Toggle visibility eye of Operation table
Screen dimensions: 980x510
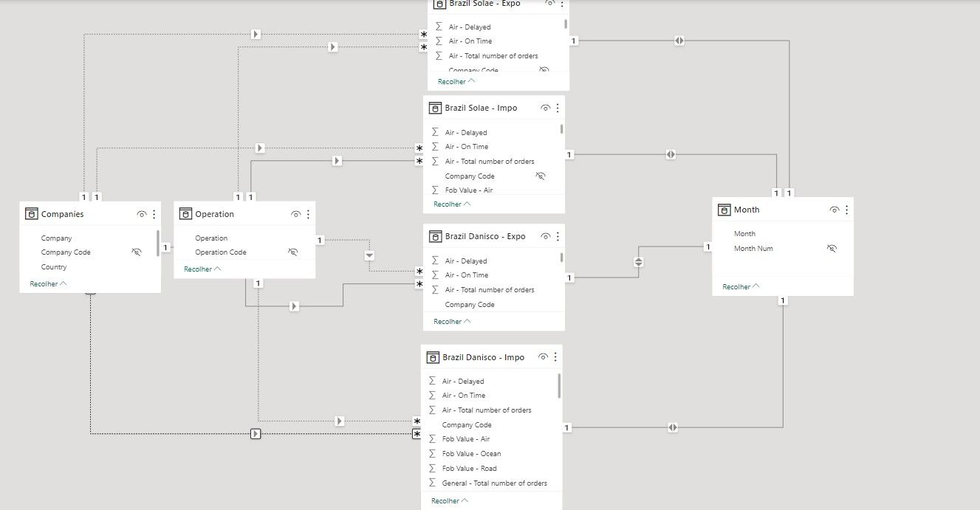296,214
